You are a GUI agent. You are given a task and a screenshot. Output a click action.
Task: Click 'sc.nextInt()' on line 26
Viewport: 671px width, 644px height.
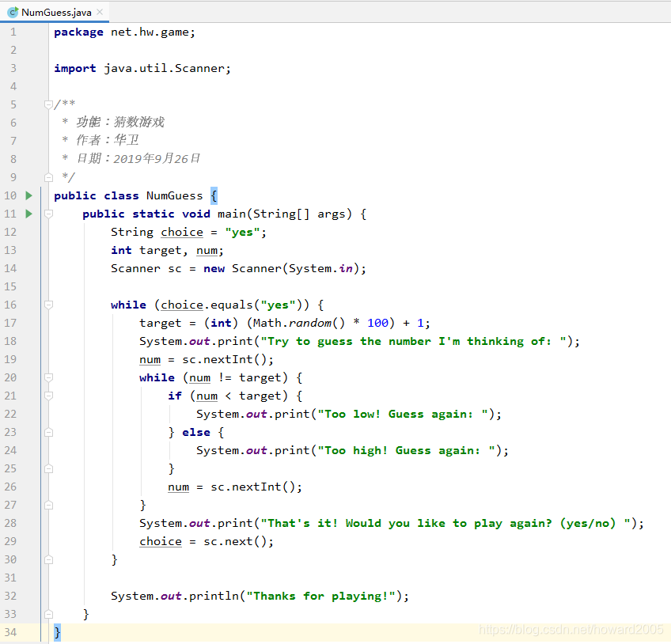pyautogui.click(x=255, y=487)
